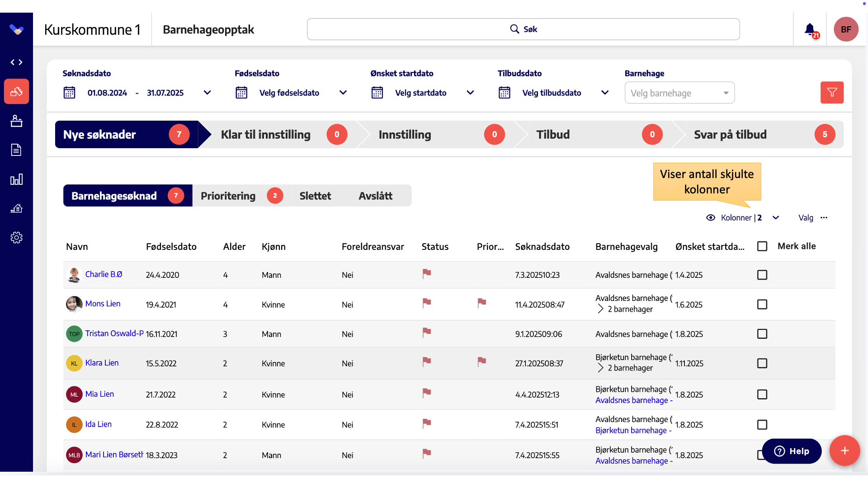Select the Innstilling stage

(x=442, y=134)
